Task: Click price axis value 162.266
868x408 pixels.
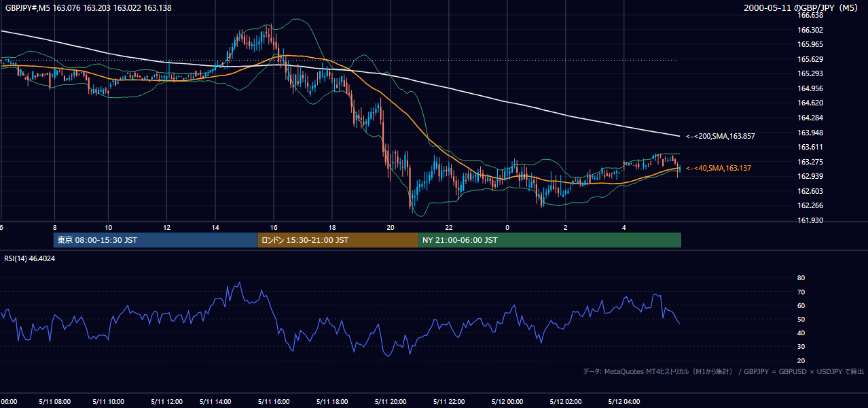Action: coord(810,205)
